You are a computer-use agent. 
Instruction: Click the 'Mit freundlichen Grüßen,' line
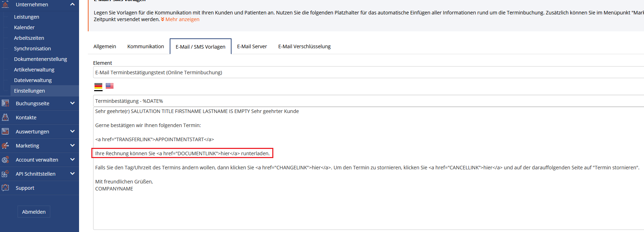point(124,182)
